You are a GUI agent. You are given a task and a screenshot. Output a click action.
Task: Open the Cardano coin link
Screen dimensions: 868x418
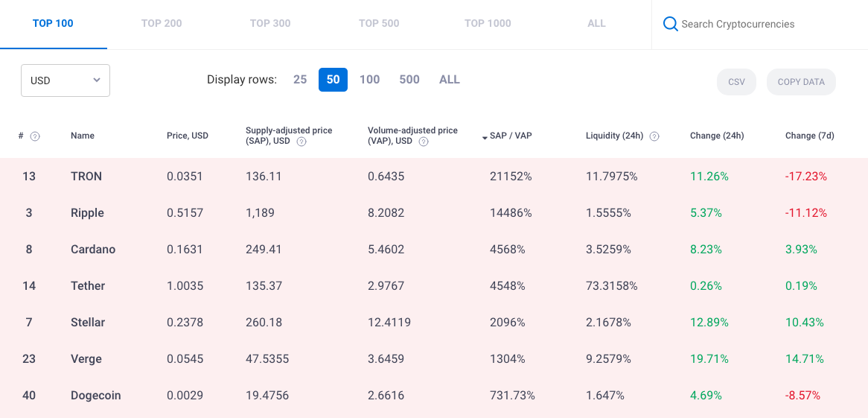93,250
